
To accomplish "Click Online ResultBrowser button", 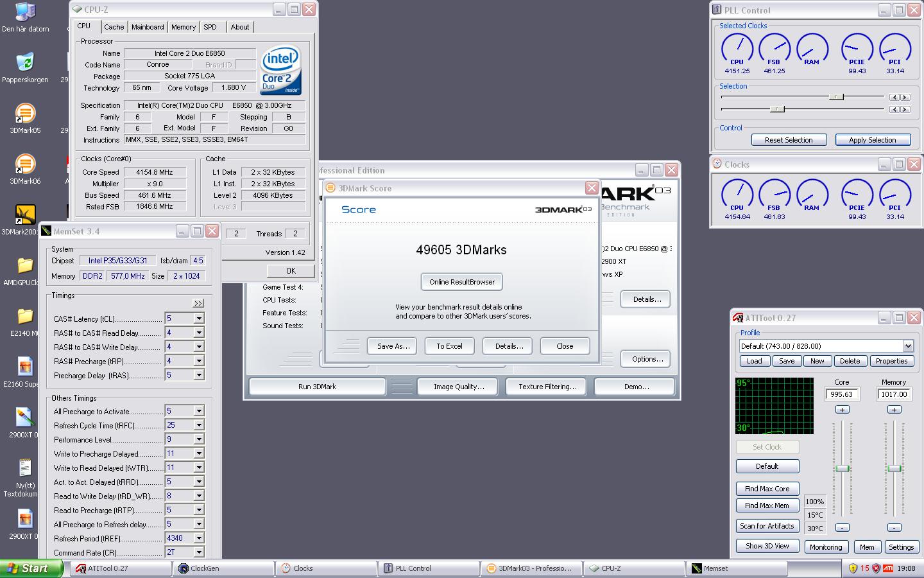I will [x=462, y=282].
